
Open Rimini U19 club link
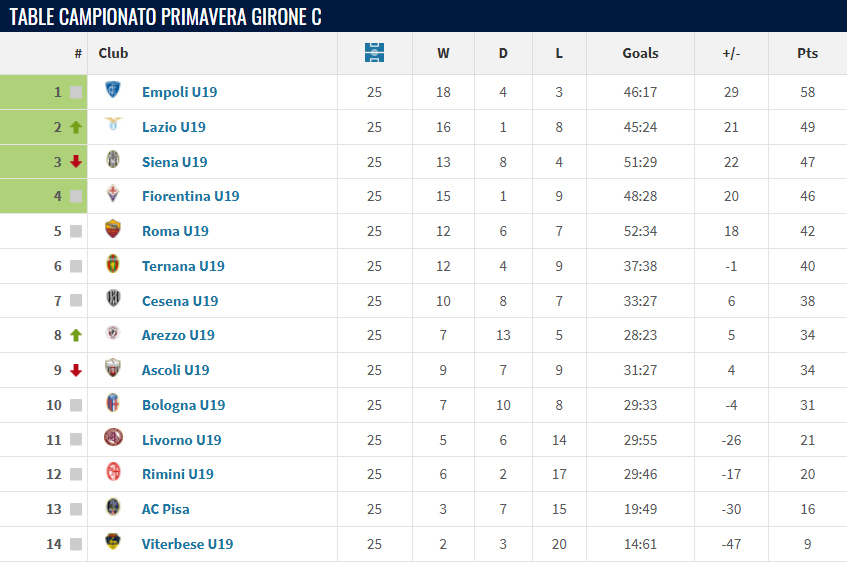point(178,474)
